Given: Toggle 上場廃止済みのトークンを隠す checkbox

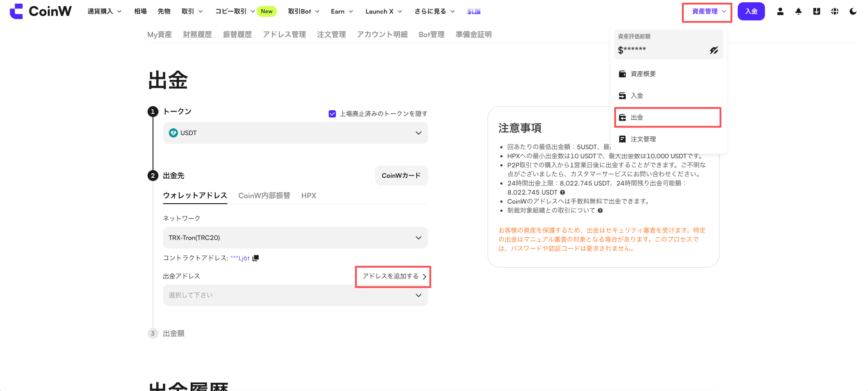Looking at the screenshot, I should click(x=332, y=114).
